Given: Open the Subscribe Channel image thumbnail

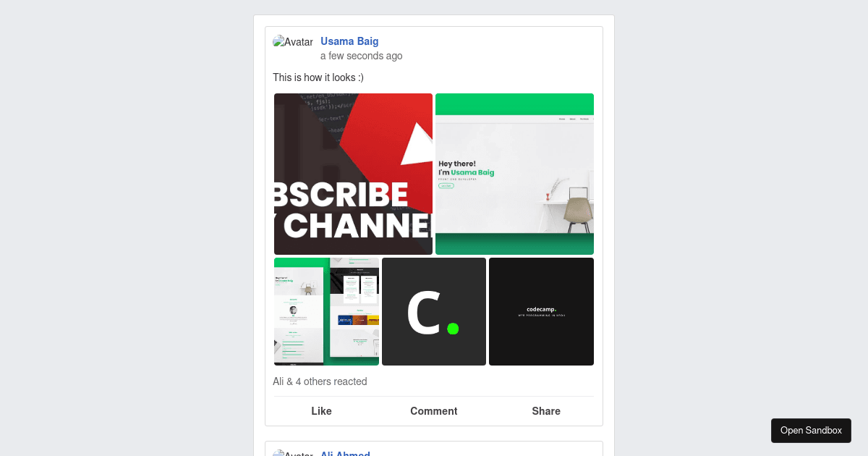Looking at the screenshot, I should point(353,174).
